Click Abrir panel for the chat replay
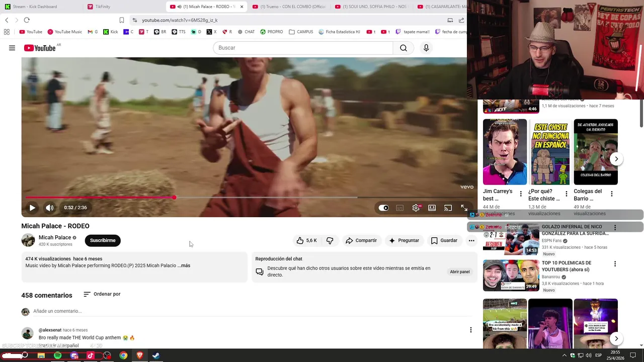644x362 pixels. pyautogui.click(x=460, y=271)
